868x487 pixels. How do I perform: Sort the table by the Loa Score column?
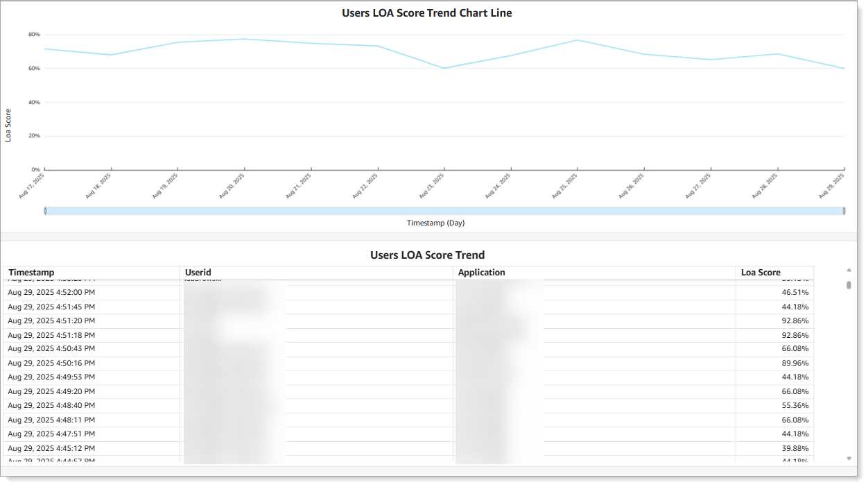[761, 272]
